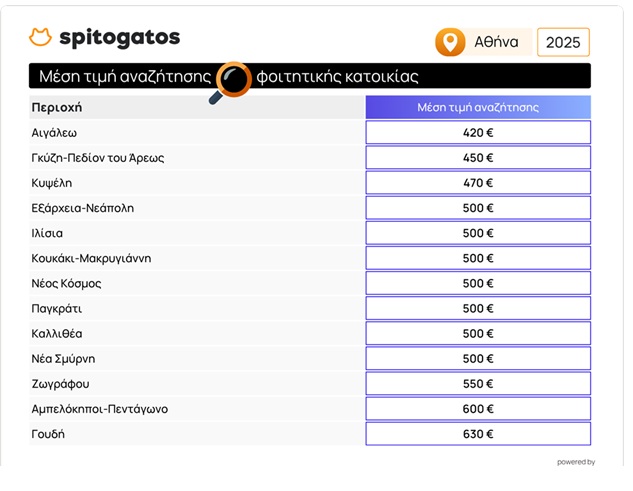Click the powered by text link
The width and height of the screenshot is (633, 491).
tap(576, 462)
